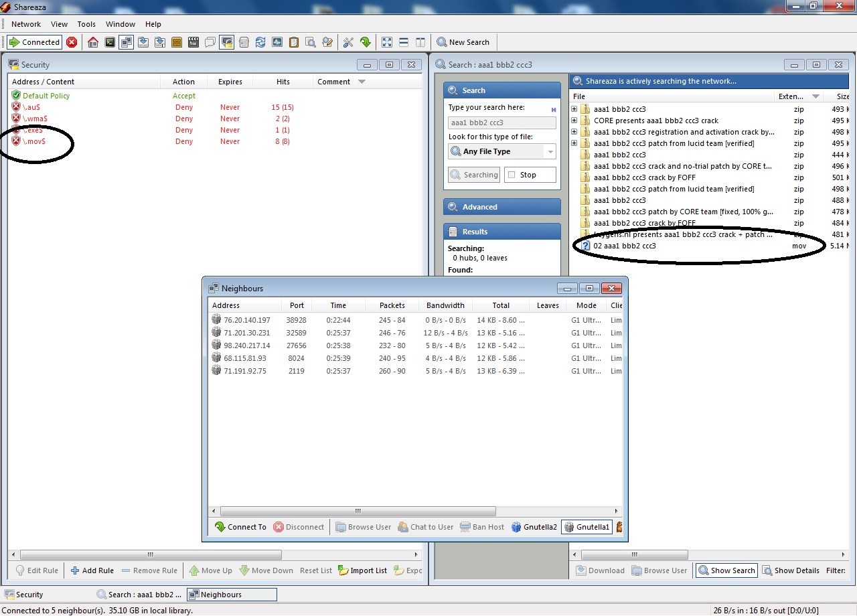857x616 pixels.
Task: Toggle the Gnutella2 network filter button
Action: tap(534, 527)
